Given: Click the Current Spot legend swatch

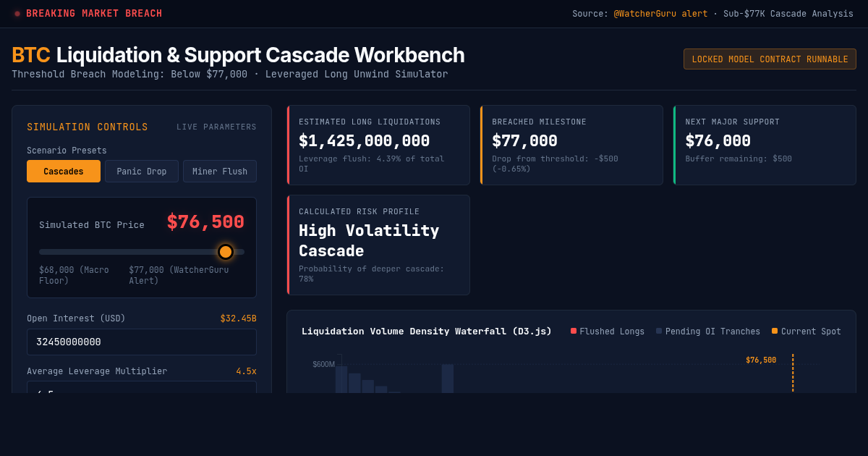Looking at the screenshot, I should (x=775, y=331).
